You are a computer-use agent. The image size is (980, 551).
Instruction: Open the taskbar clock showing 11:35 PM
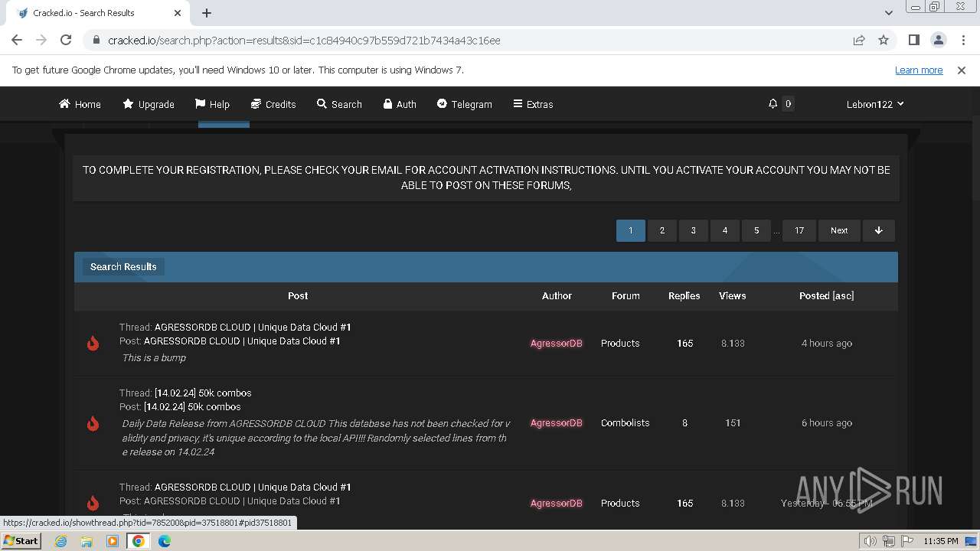click(x=941, y=541)
